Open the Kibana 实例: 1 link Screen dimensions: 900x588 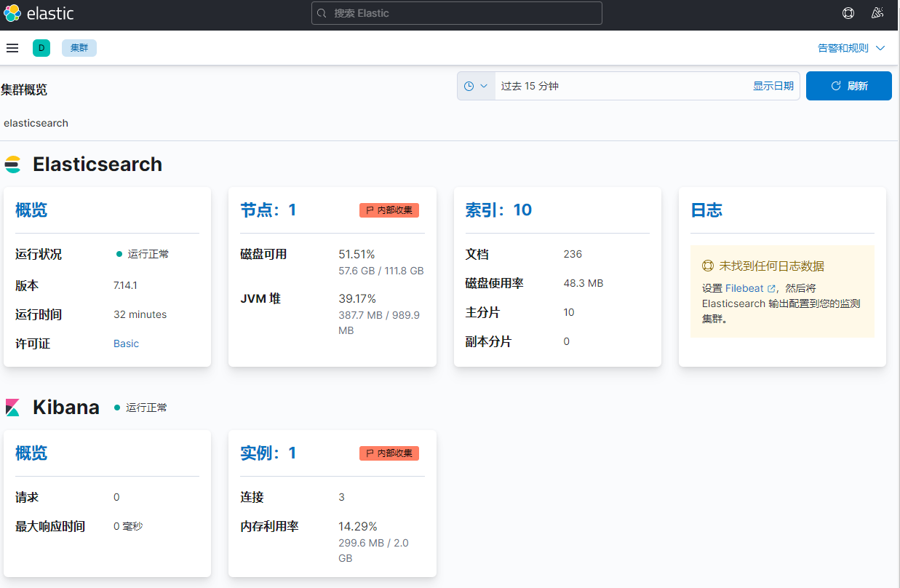coord(268,453)
